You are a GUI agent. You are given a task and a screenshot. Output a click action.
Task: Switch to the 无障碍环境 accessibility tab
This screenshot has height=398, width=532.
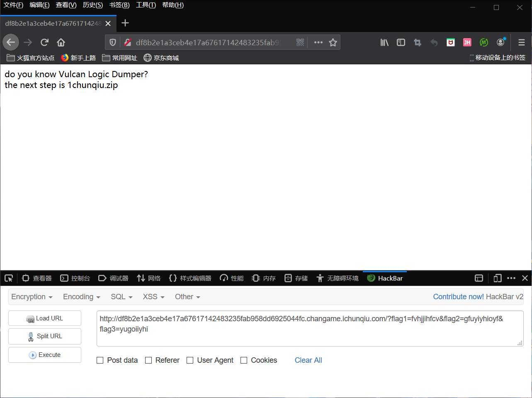338,278
